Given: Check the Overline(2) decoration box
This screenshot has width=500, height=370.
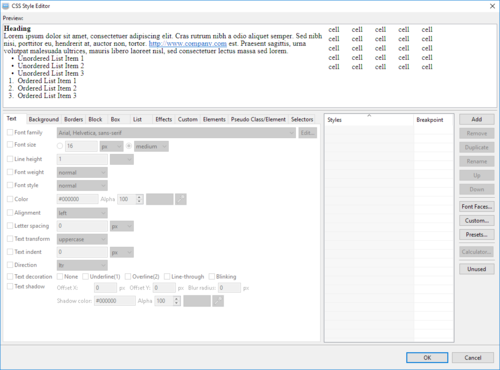Looking at the screenshot, I should tap(128, 277).
